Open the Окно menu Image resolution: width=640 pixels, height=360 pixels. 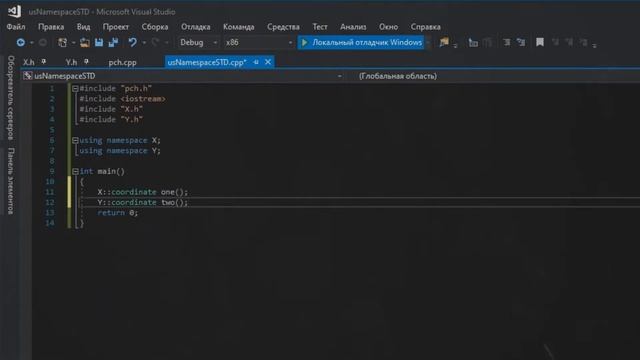(388, 27)
